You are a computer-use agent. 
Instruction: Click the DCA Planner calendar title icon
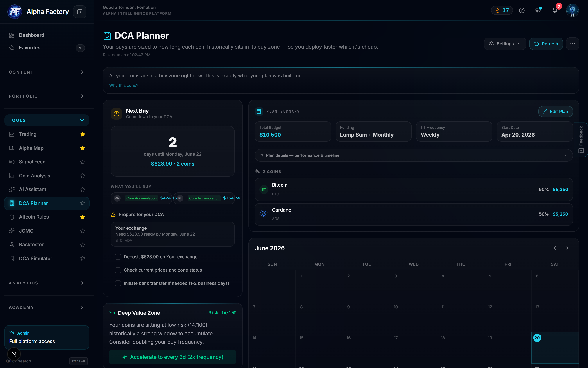[107, 36]
